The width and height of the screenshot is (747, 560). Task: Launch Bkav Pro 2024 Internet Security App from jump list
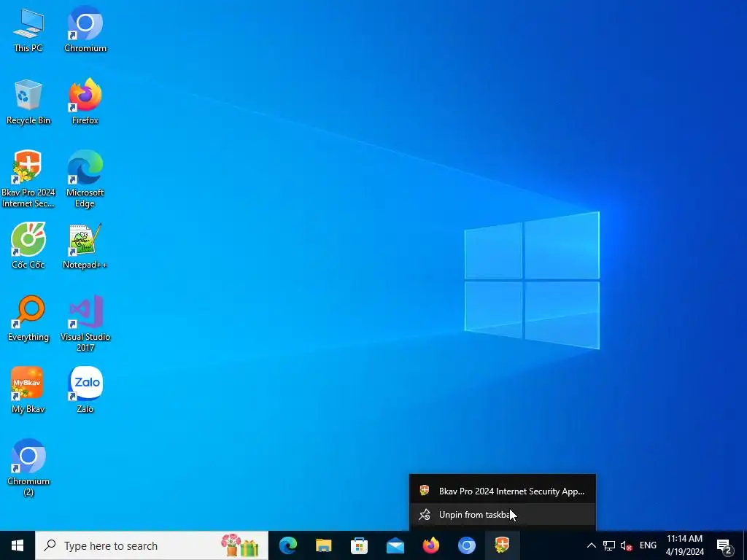503,491
